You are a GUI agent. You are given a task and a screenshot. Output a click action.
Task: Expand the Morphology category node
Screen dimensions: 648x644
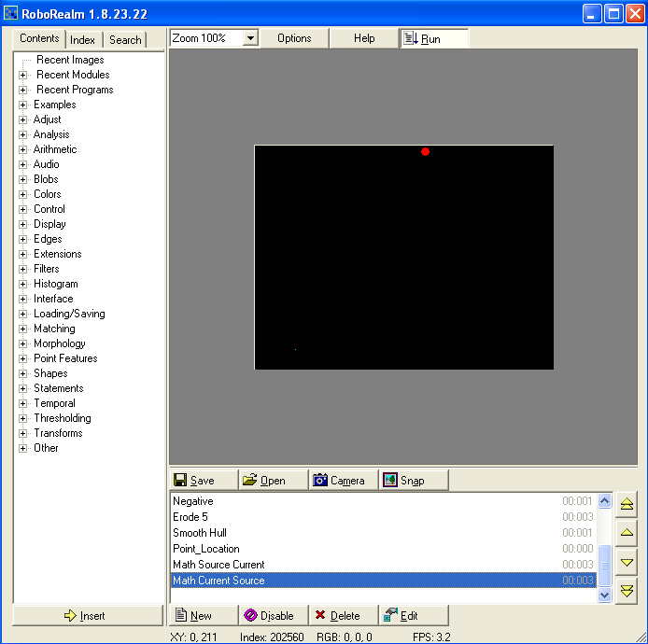pos(23,343)
